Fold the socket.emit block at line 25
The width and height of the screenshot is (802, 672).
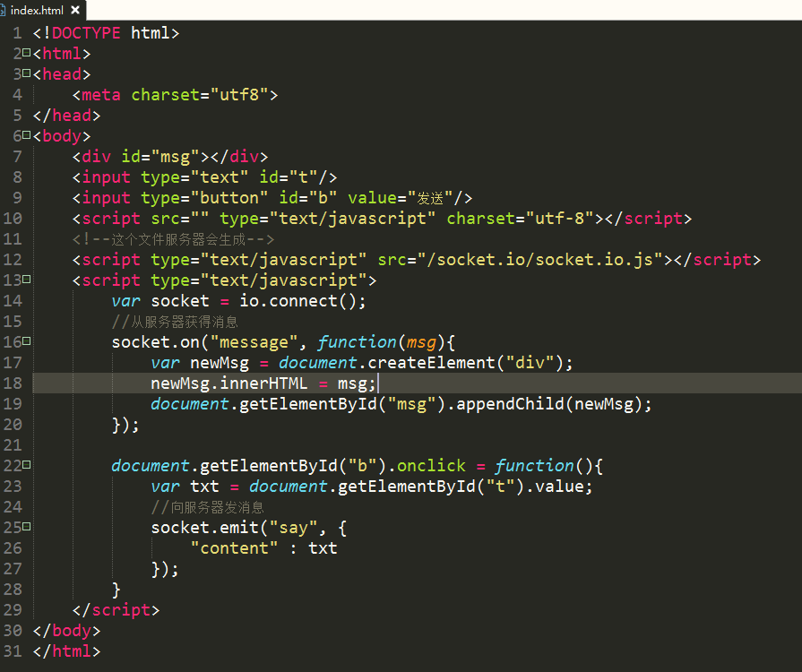(26, 528)
